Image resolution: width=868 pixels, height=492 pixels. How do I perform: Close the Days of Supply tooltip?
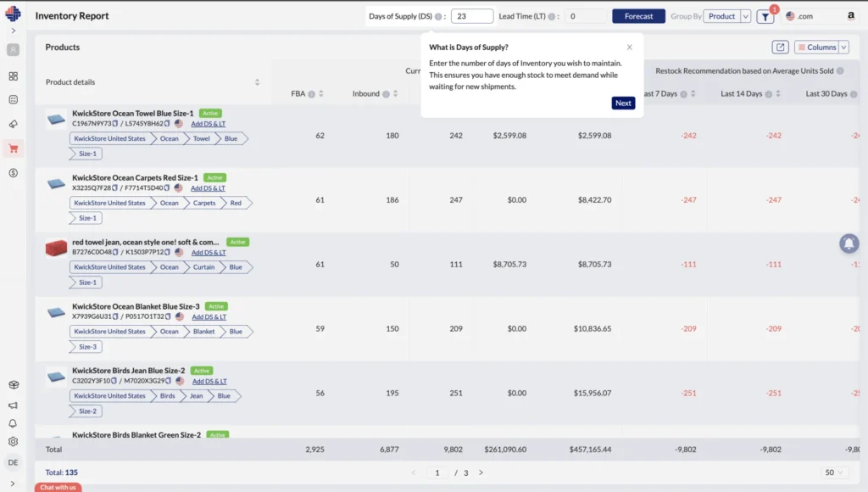(630, 48)
